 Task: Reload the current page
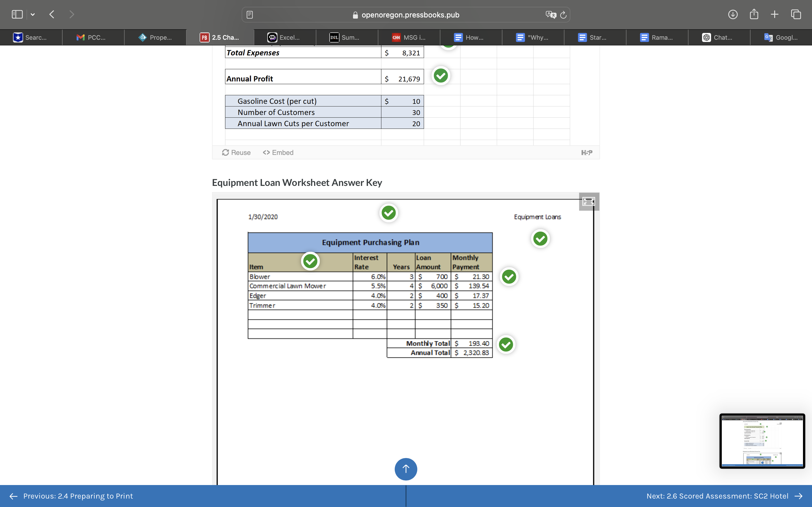coord(563,14)
